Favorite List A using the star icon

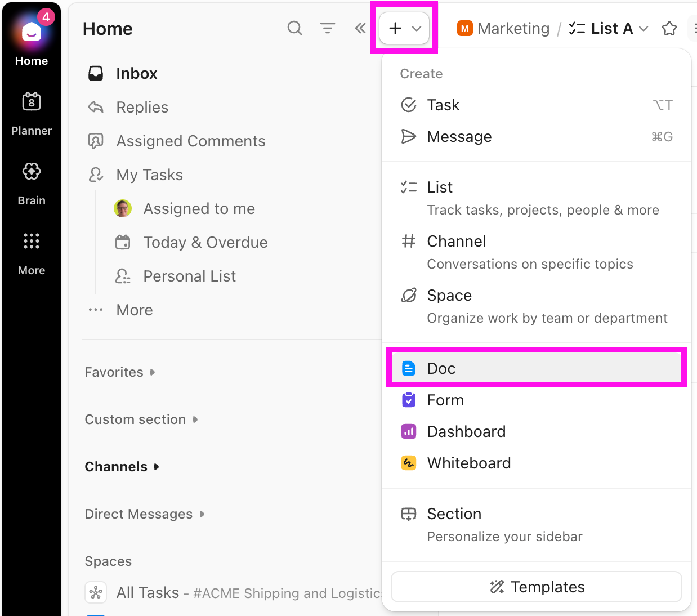(669, 28)
